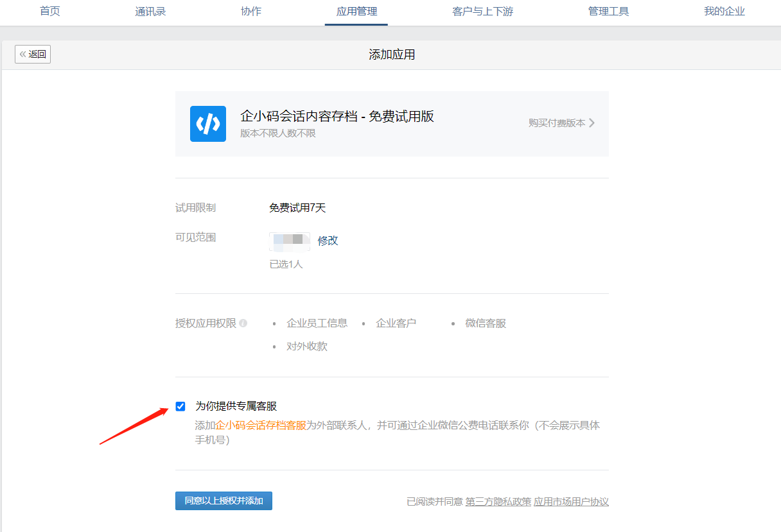
Task: Click the 企小码会话内容存档 - 免费试用版 title
Action: 337,116
